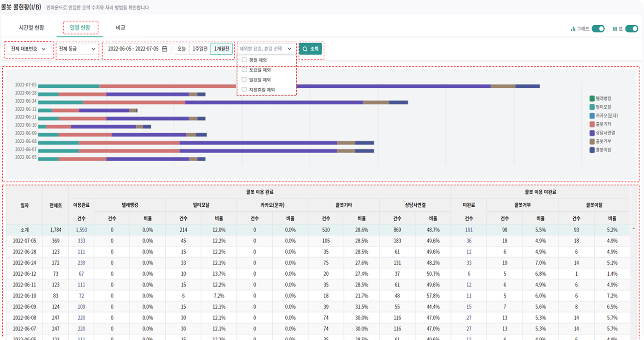Click the 콜봇 이용 미완료 group header
The image size is (644, 340).
[540, 192]
